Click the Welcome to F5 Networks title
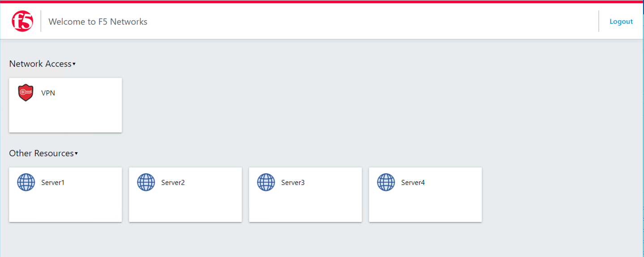 click(x=98, y=21)
